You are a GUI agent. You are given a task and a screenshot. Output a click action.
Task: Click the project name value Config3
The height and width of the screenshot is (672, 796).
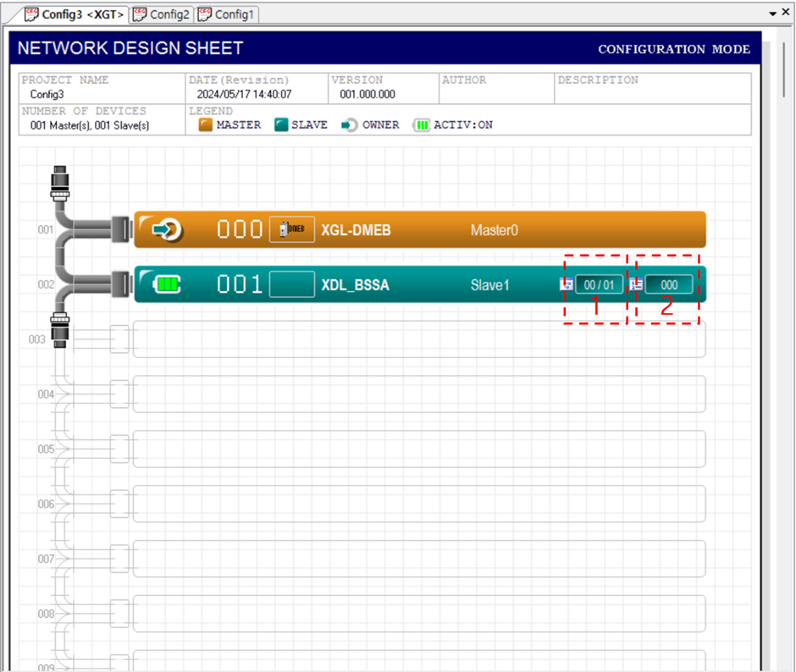point(47,95)
